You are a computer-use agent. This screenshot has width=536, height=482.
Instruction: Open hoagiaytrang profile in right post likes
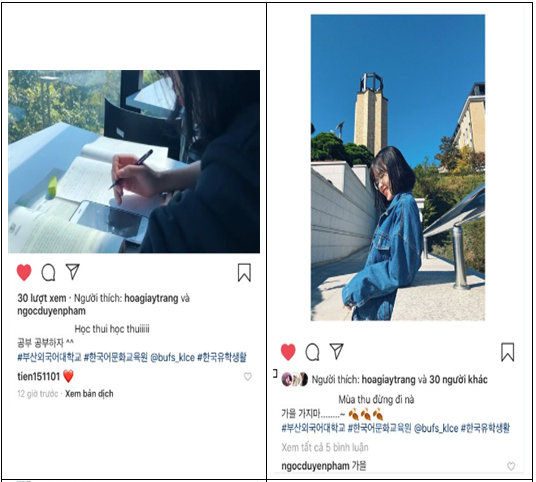pyautogui.click(x=389, y=379)
